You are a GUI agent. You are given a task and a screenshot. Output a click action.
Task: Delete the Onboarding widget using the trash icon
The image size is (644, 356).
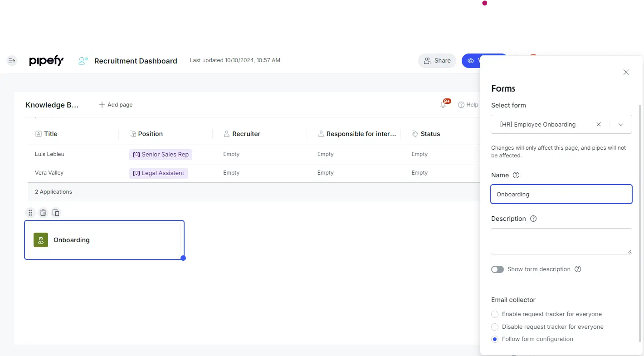click(43, 212)
